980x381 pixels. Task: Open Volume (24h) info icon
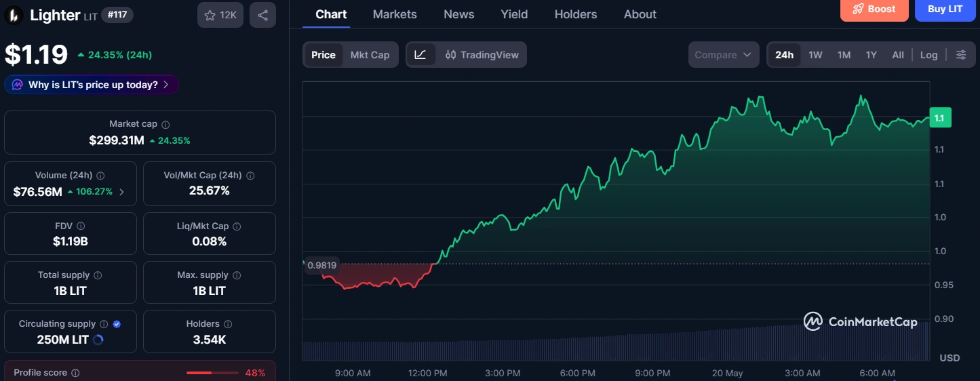101,176
